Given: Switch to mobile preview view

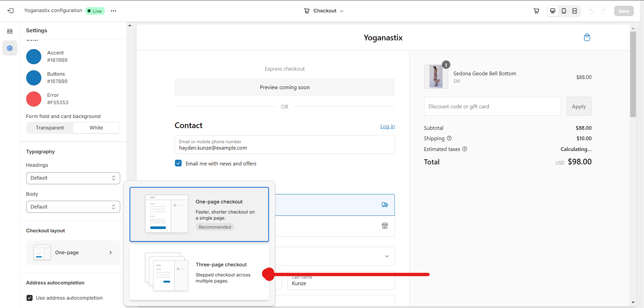Looking at the screenshot, I should (564, 11).
